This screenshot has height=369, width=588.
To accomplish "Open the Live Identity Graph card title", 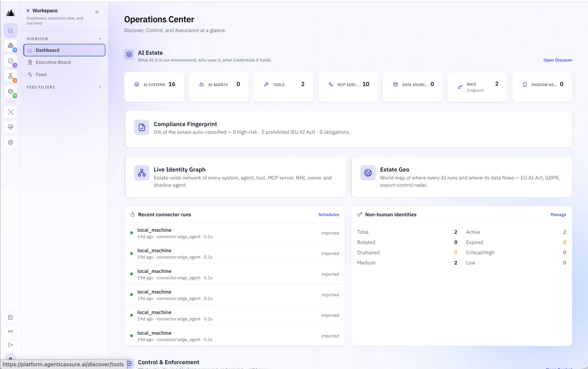I will (x=179, y=170).
